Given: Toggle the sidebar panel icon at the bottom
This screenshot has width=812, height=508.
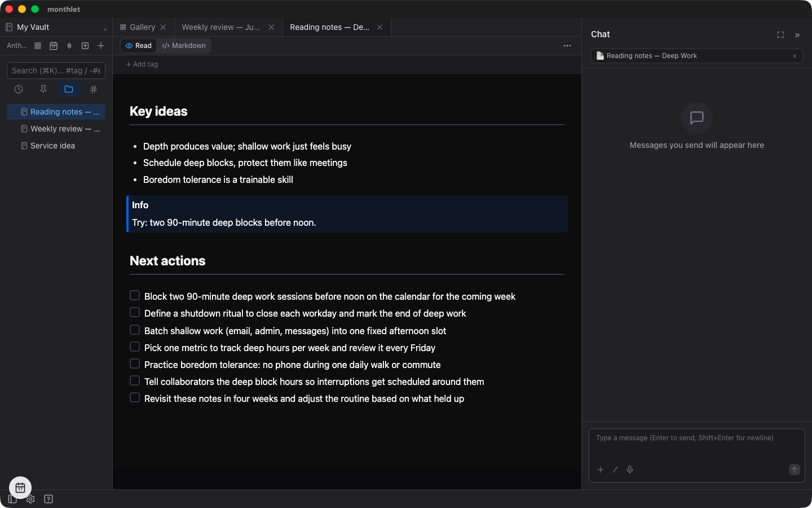Looking at the screenshot, I should click(x=12, y=499).
